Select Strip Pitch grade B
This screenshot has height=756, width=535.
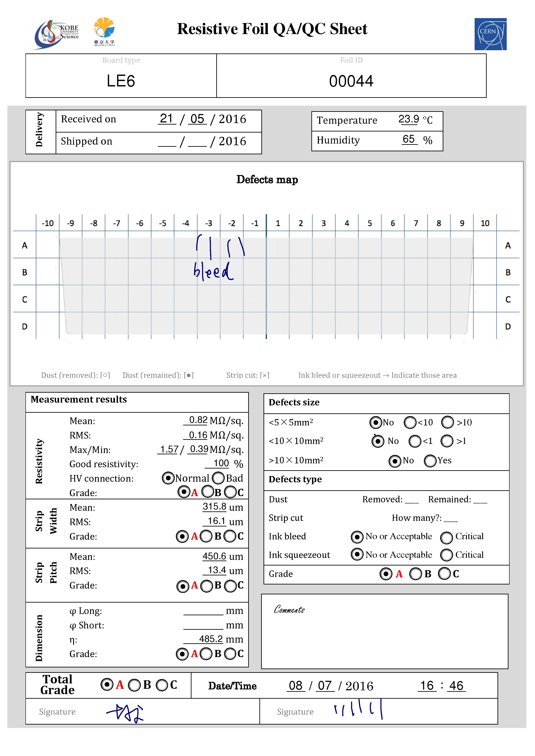pyautogui.click(x=207, y=586)
